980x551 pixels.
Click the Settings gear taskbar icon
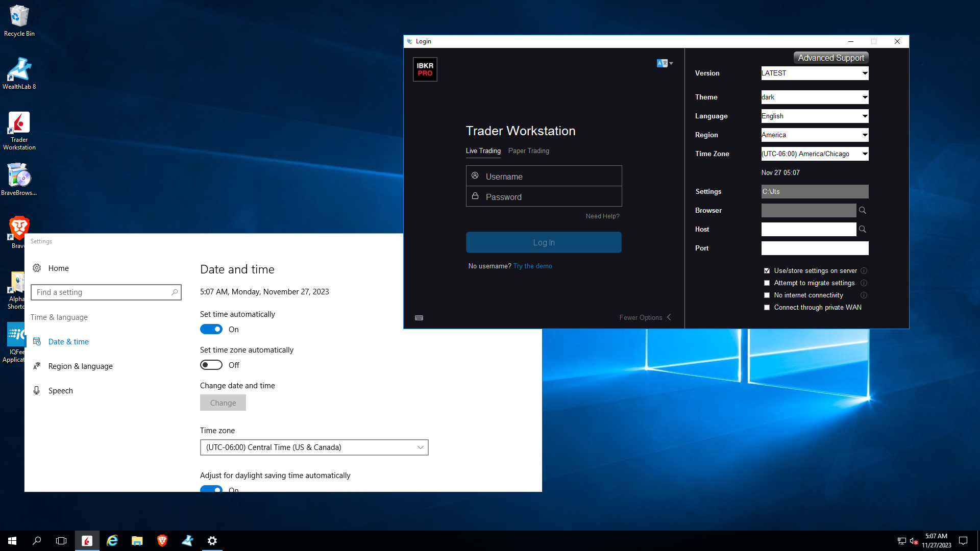click(212, 541)
